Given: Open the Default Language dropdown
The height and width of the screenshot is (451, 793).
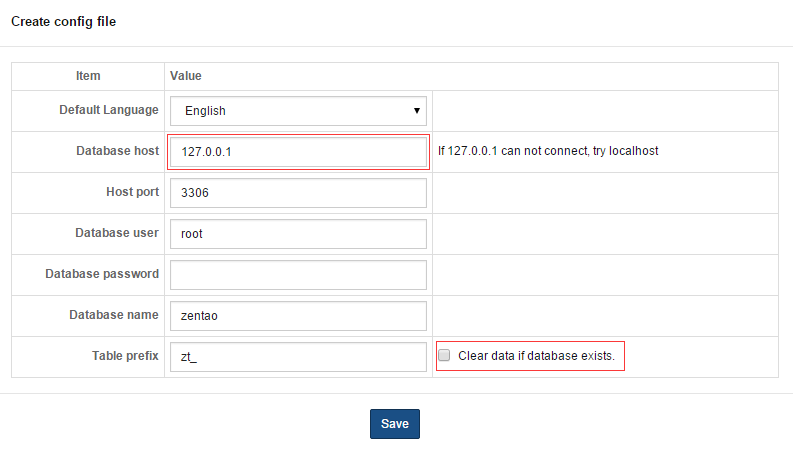Looking at the screenshot, I should pyautogui.click(x=298, y=111).
